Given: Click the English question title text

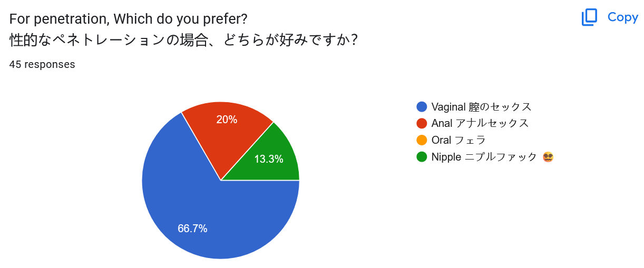Looking at the screenshot, I should tap(129, 19).
